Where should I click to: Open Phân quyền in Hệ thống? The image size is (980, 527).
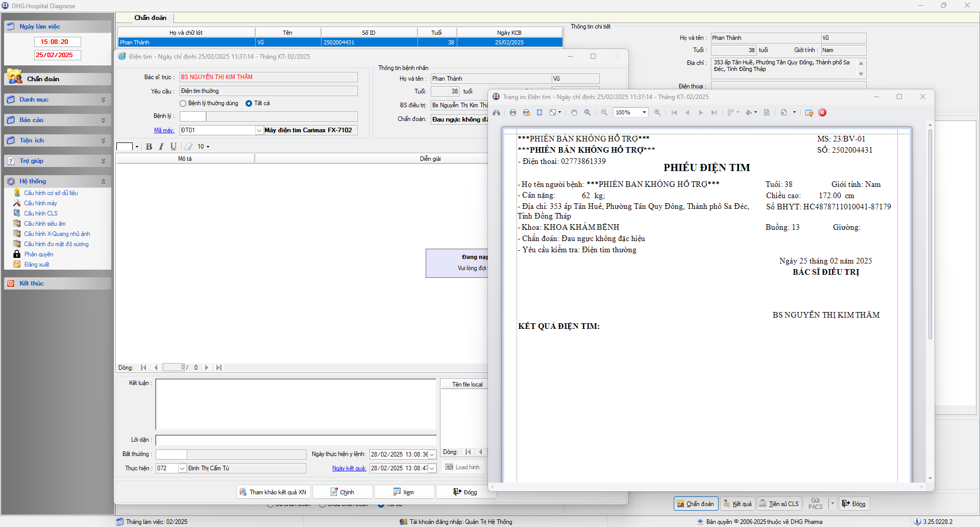(x=39, y=254)
